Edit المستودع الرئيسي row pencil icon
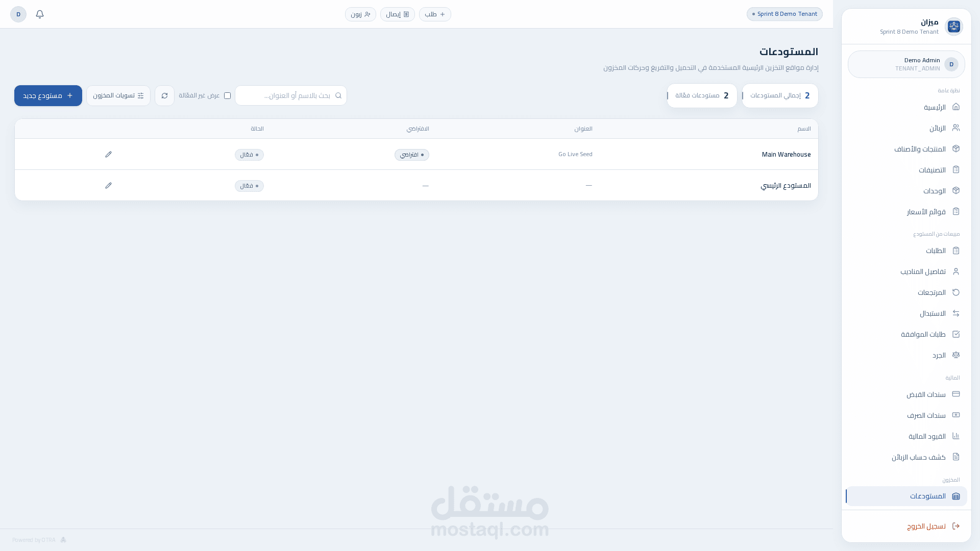This screenshot has width=980, height=551. (x=108, y=186)
